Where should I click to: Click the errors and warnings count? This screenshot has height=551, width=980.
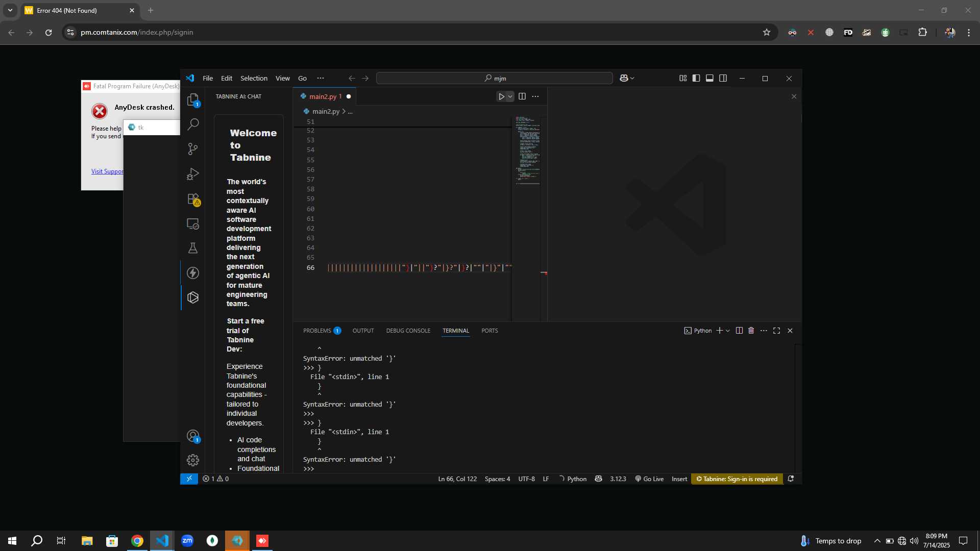[x=215, y=479]
